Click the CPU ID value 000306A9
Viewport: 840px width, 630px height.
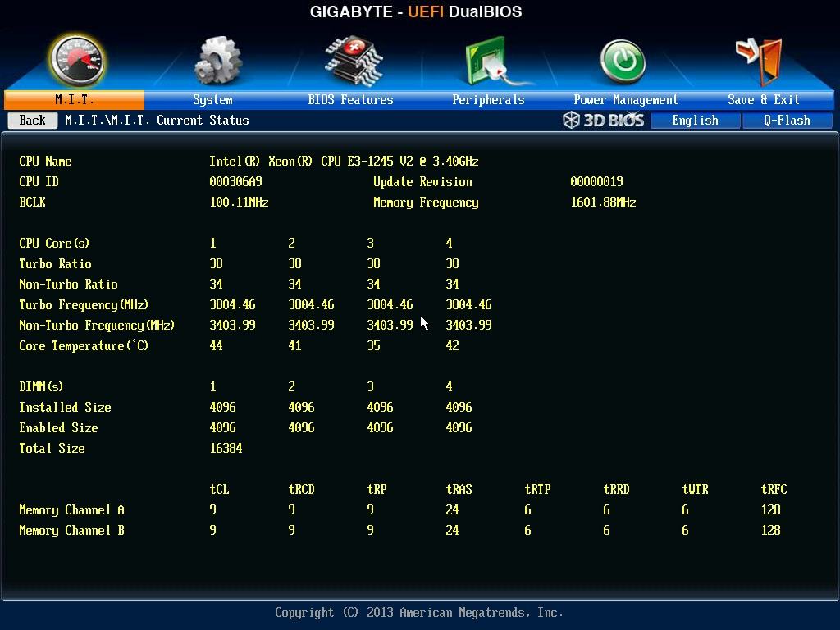pyautogui.click(x=235, y=181)
